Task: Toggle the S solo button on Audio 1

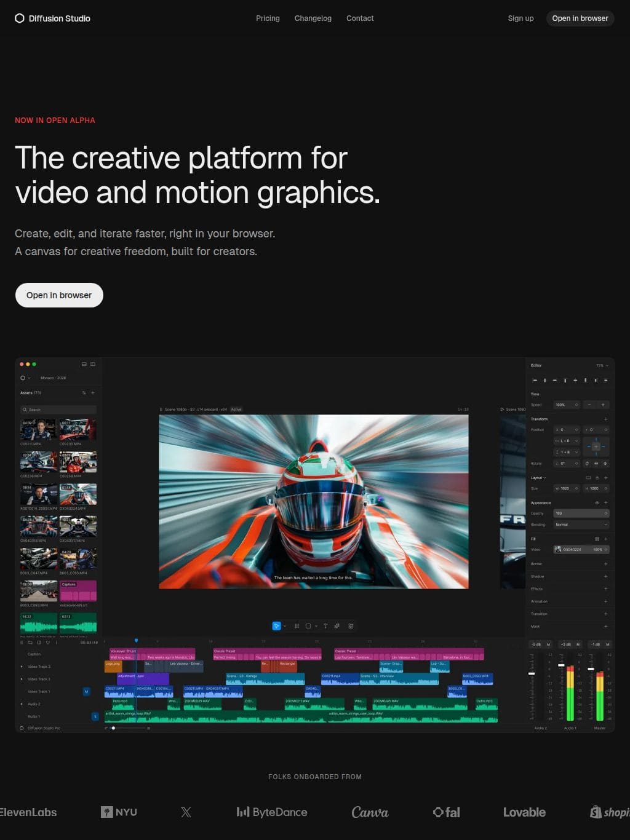Action: 95,716
